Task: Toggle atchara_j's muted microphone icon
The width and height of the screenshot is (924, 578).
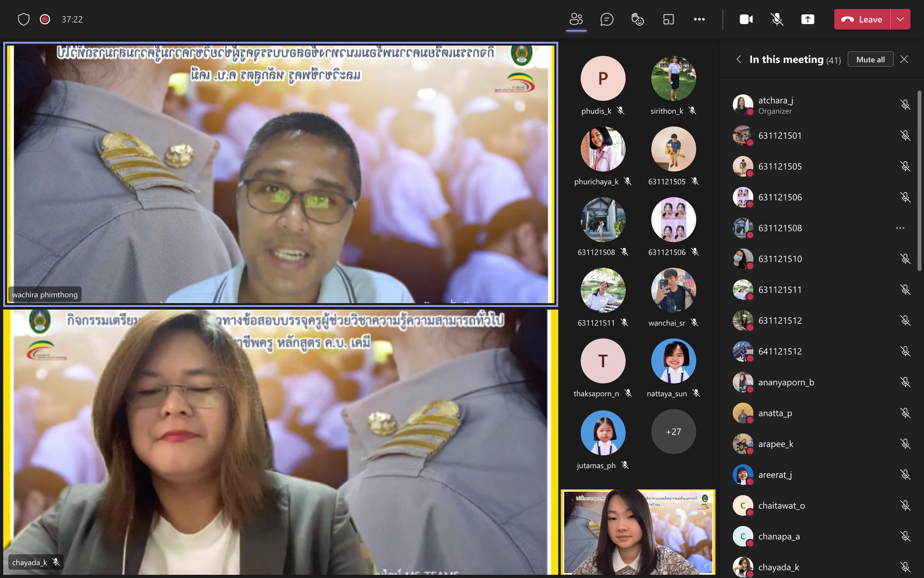Action: (905, 105)
